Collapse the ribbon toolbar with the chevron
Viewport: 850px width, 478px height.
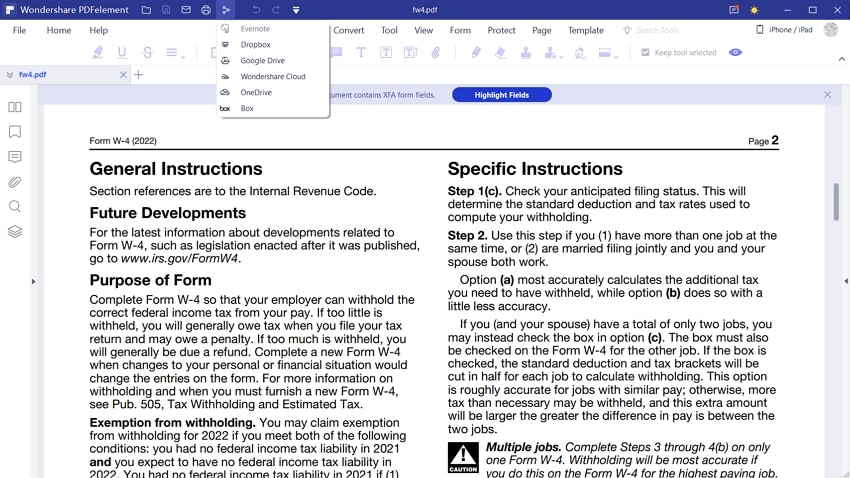point(841,59)
